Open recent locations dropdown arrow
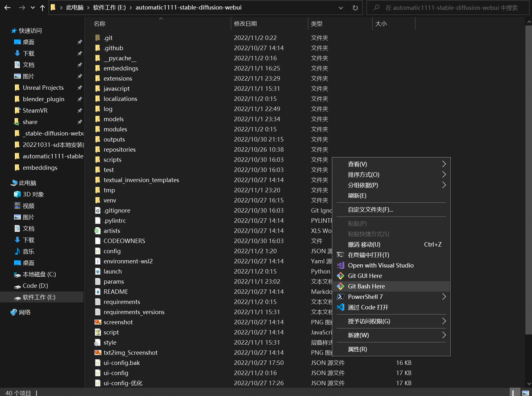The width and height of the screenshot is (532, 396). [33, 8]
